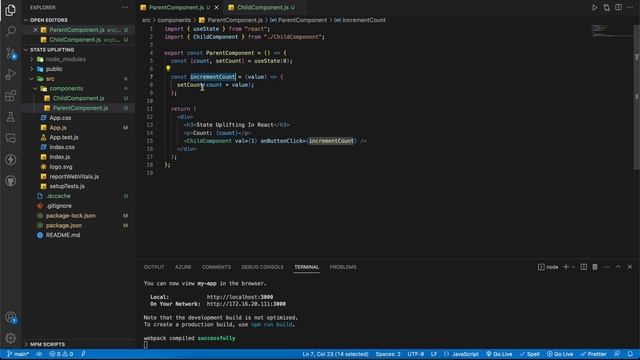Screen dimensions: 640x360
Task: Open terminal panel ellipsis menu
Action: click(x=607, y=267)
